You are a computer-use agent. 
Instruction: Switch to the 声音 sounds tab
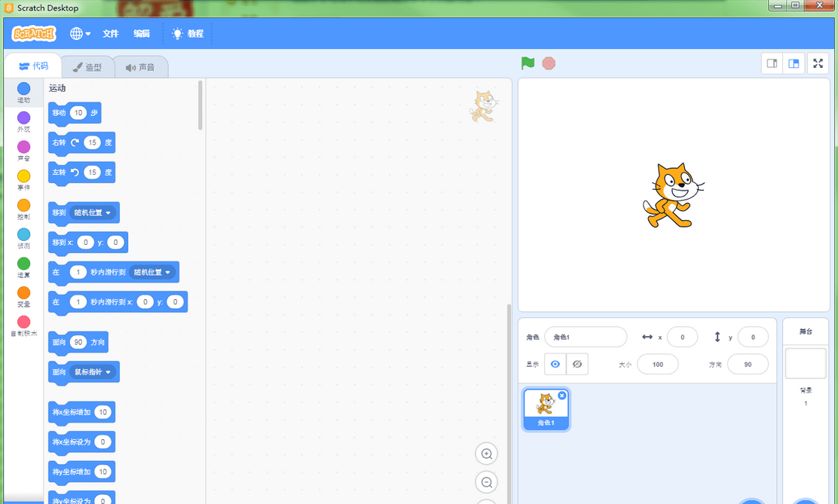[x=141, y=67]
